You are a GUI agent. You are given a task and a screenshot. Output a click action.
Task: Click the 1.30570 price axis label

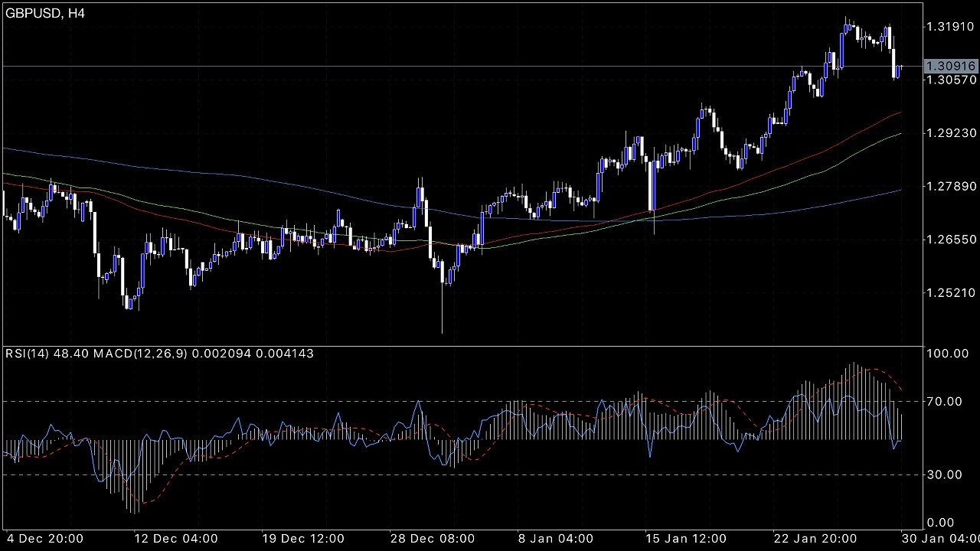[x=951, y=80]
